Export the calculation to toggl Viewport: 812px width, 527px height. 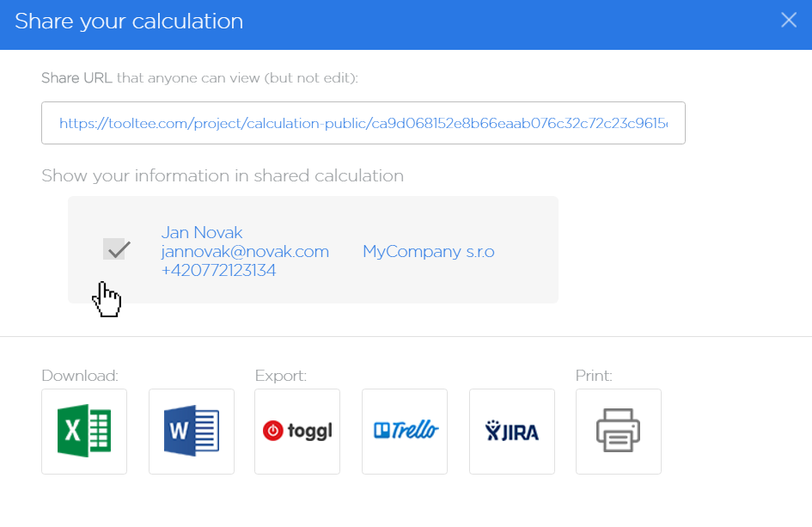click(297, 431)
